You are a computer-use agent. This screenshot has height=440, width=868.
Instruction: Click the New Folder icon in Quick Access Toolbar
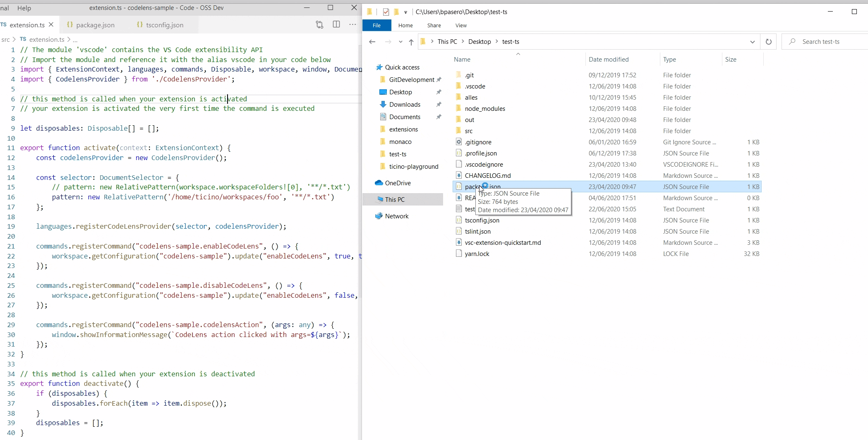pyautogui.click(x=396, y=12)
